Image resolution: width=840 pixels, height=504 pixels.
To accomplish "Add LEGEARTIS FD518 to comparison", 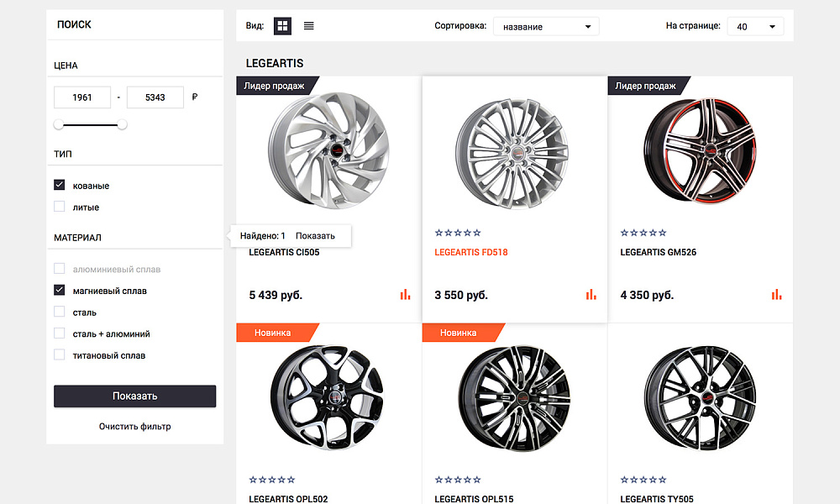I will pyautogui.click(x=591, y=295).
